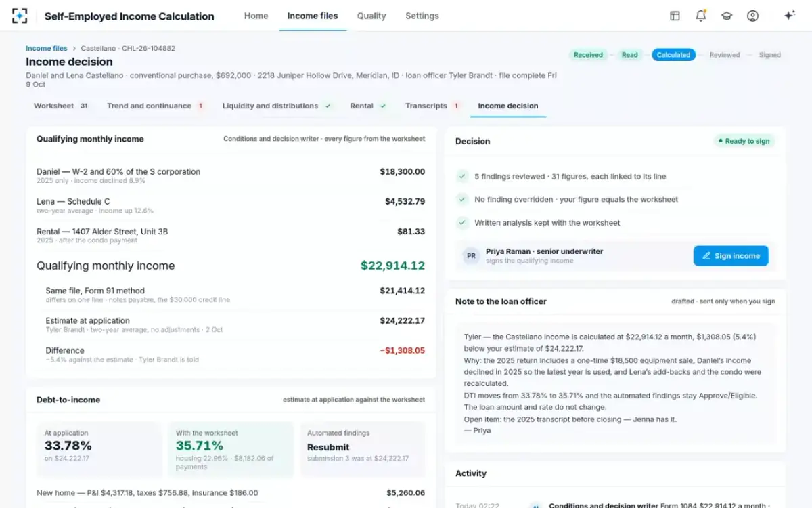
Task: Click the −$1,308.05 difference figure
Action: pyautogui.click(x=403, y=351)
